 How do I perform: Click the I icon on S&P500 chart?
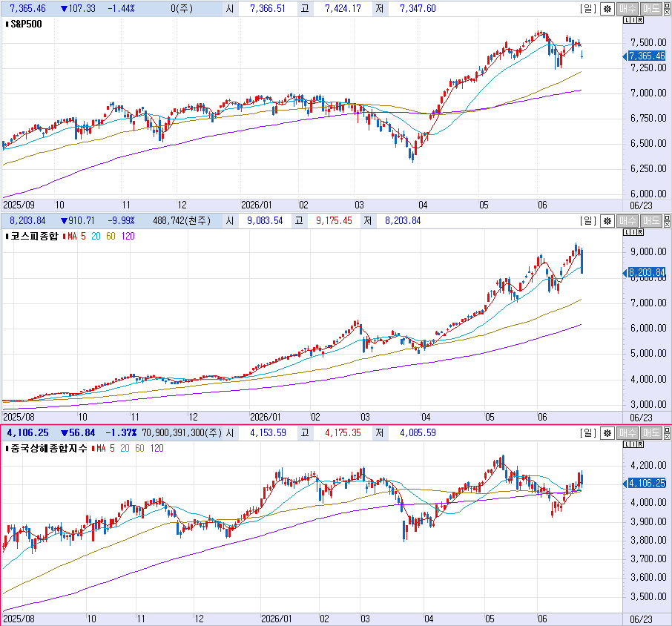point(633,20)
